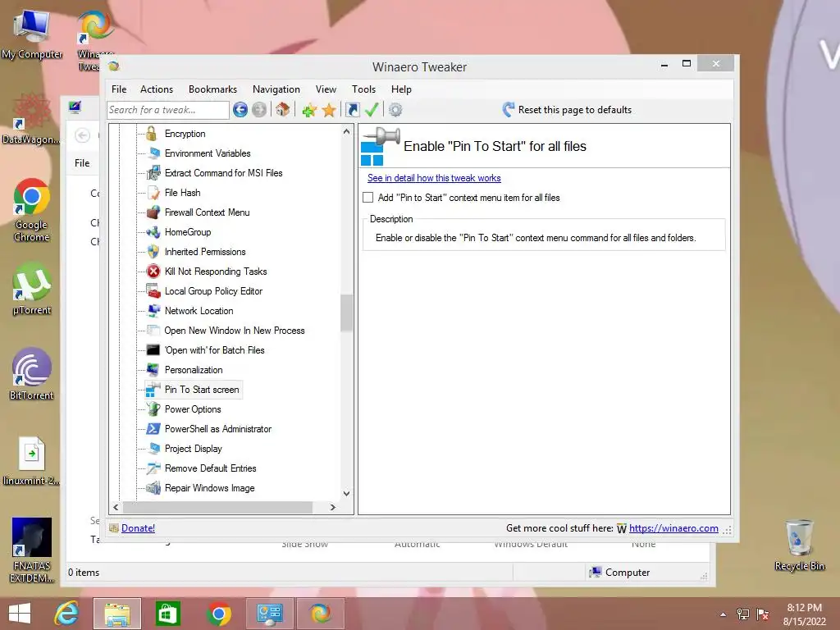Open the Help menu
Screen dimensions: 840x630
pyautogui.click(x=400, y=89)
